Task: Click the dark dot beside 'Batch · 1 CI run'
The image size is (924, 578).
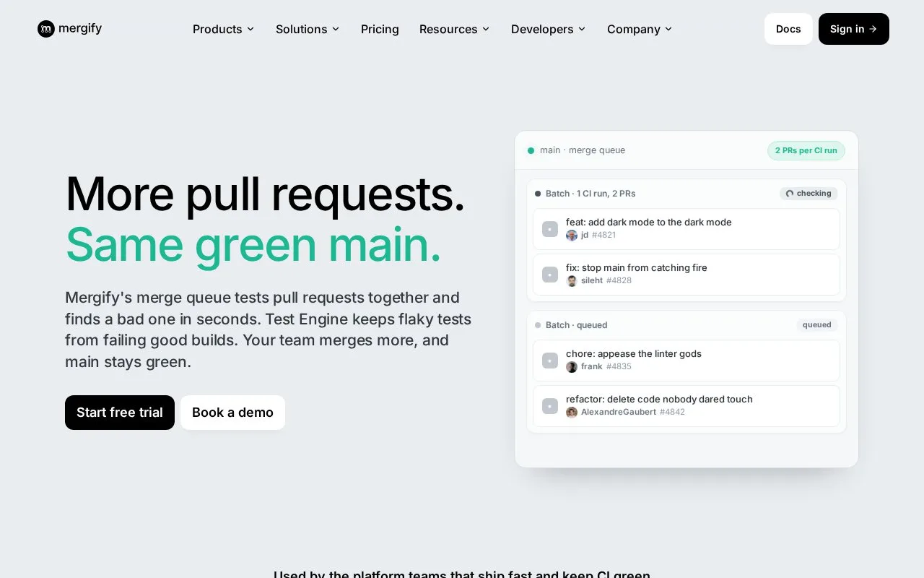Action: pos(538,194)
